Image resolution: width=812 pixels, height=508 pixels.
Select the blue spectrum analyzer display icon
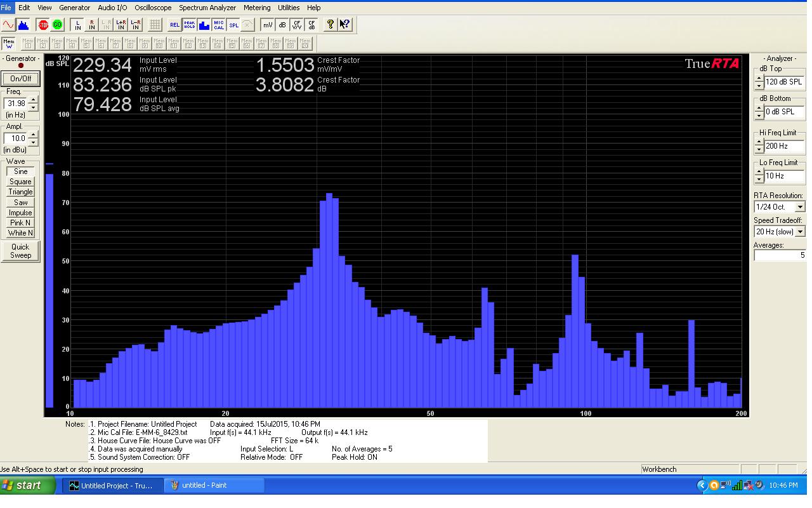pos(23,25)
